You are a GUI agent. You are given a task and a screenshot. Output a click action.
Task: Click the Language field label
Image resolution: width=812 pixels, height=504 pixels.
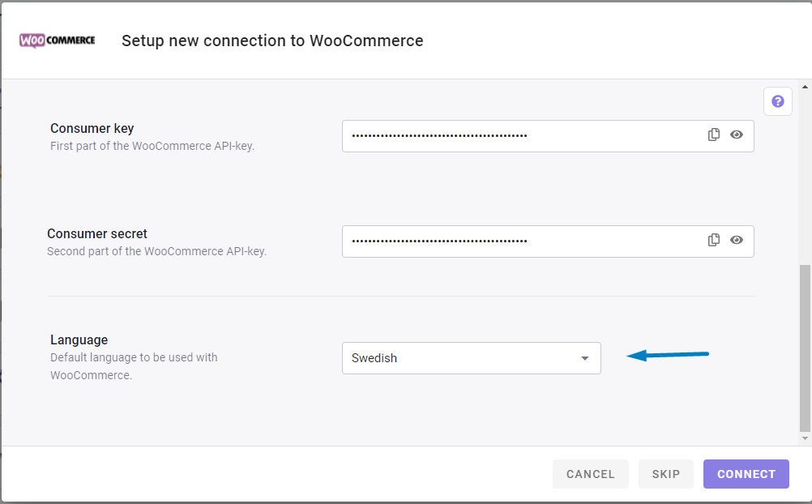(x=79, y=340)
